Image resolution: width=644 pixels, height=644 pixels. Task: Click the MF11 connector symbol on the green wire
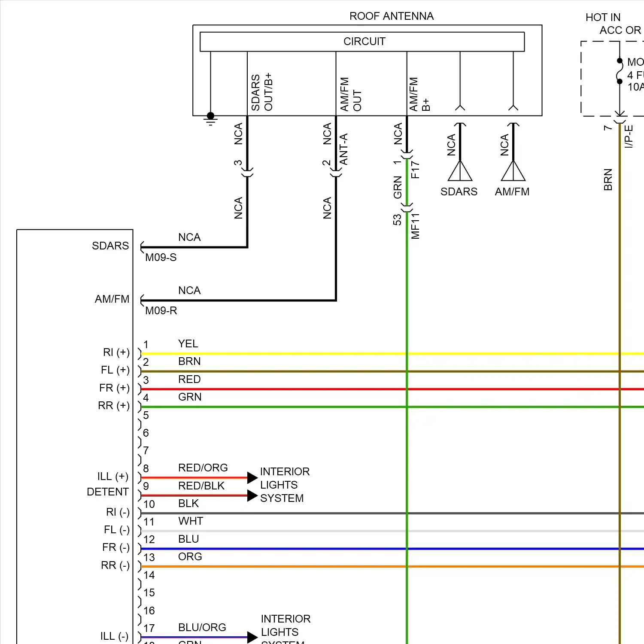(x=407, y=208)
